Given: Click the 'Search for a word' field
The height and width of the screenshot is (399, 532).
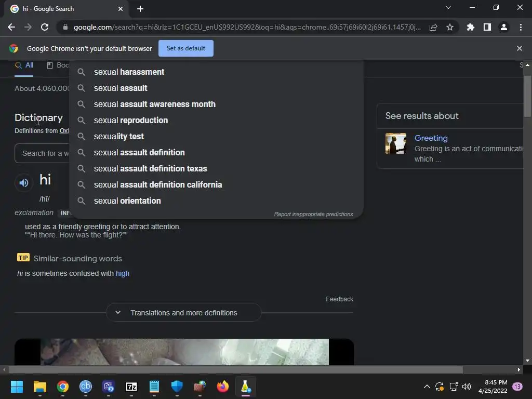Looking at the screenshot, I should pyautogui.click(x=42, y=153).
